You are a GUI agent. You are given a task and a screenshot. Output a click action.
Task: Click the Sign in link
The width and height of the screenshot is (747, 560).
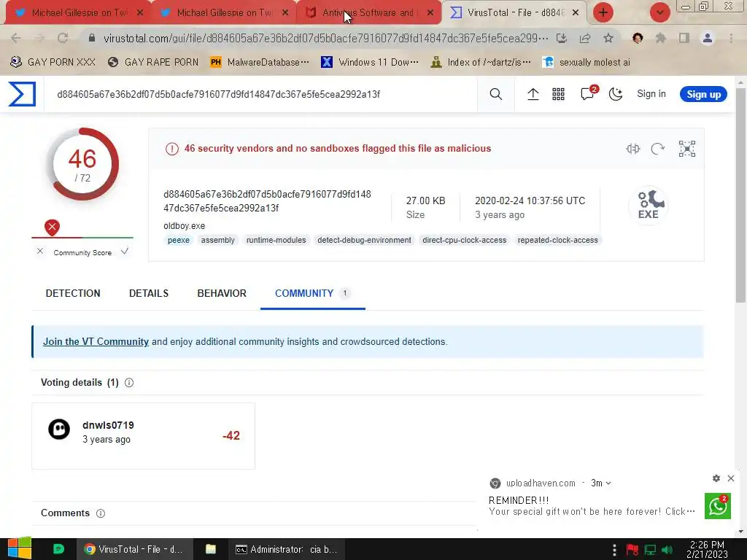click(651, 94)
